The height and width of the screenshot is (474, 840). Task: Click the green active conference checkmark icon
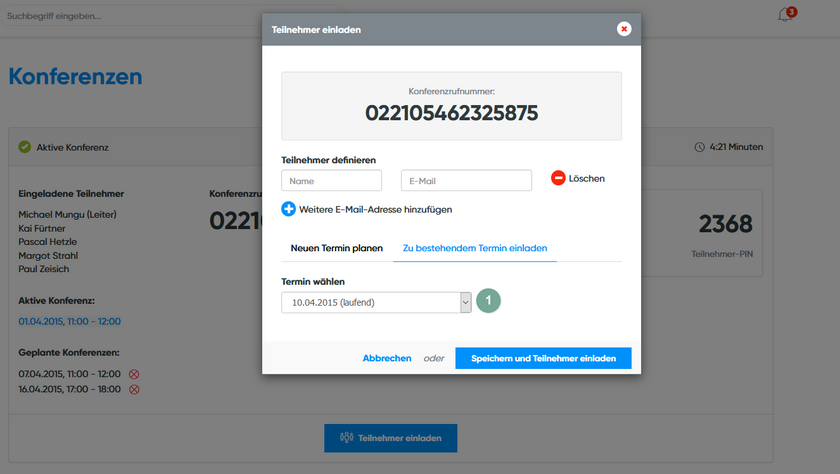coord(24,147)
